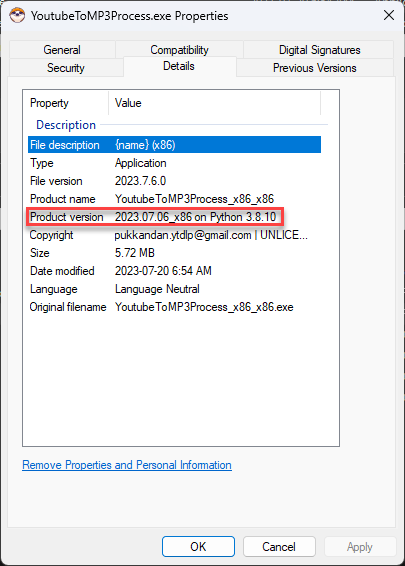This screenshot has height=566, width=405.
Task: Select the File version row
Action: click(174, 181)
